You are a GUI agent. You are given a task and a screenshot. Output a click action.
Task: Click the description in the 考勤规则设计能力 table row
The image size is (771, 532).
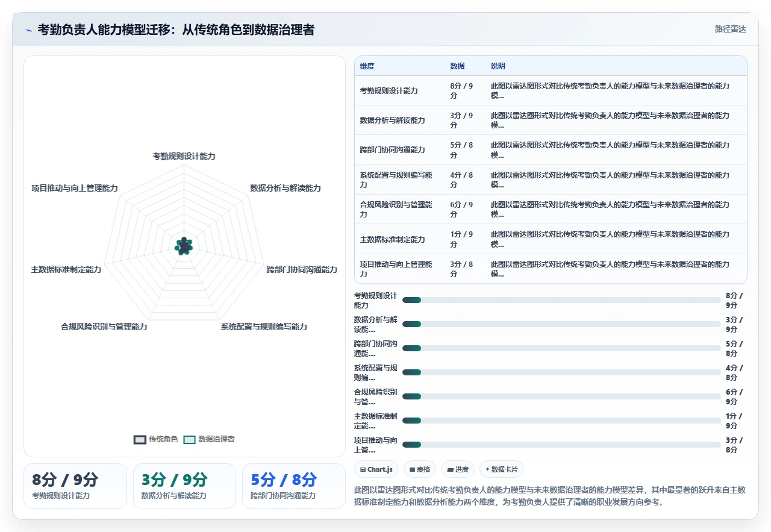pyautogui.click(x=610, y=91)
